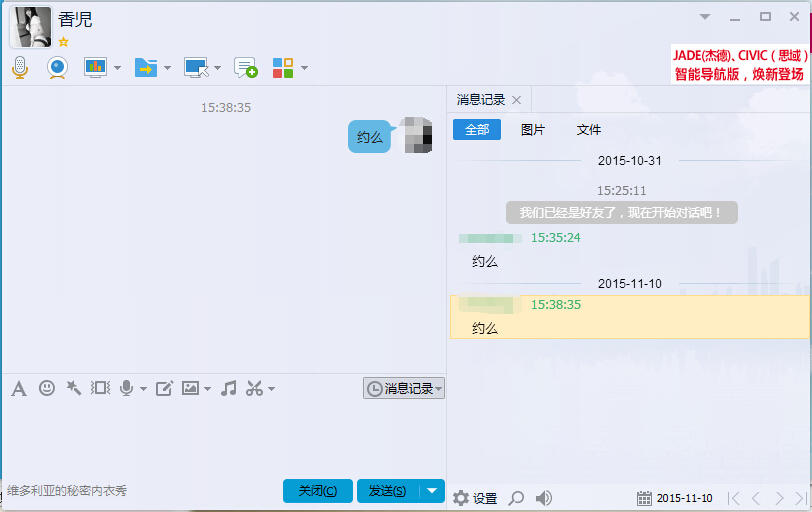Click the send file folder icon
The height and width of the screenshot is (512, 812).
[146, 67]
